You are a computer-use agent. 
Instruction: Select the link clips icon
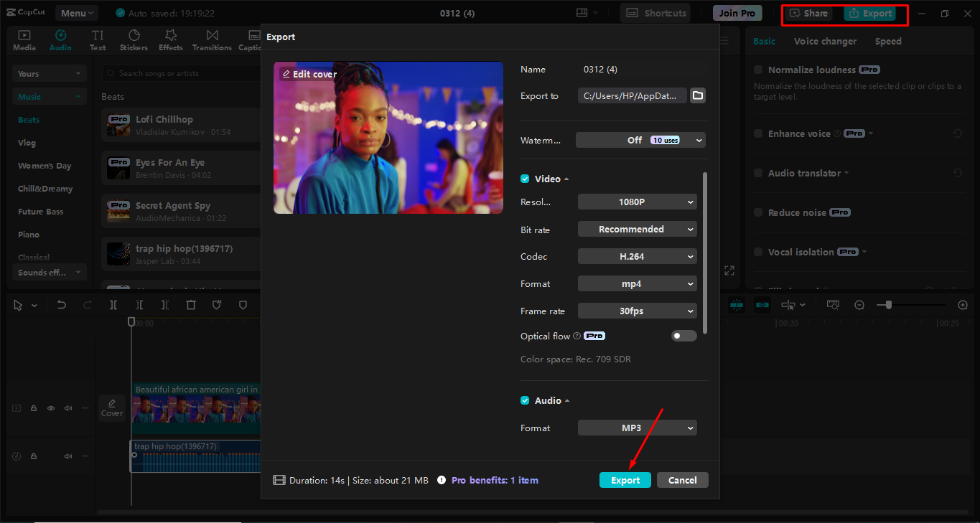tap(762, 304)
